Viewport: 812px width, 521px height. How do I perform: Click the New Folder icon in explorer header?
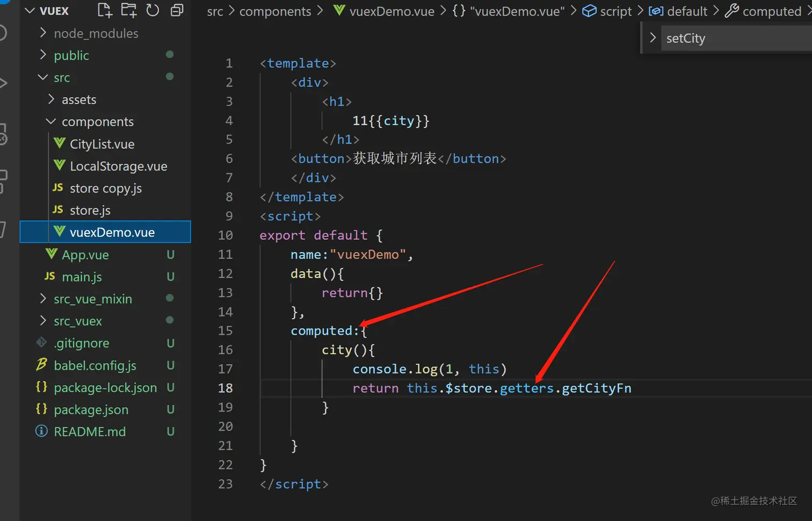coord(129,10)
